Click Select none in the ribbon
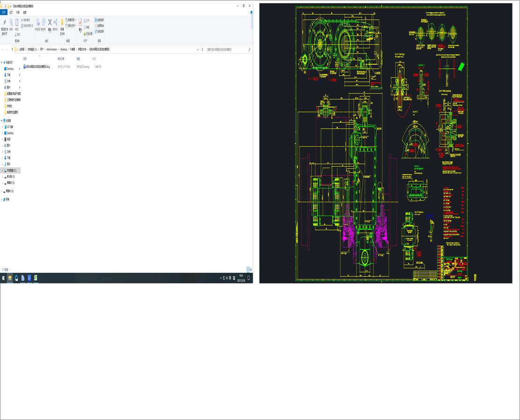 coord(99,26)
